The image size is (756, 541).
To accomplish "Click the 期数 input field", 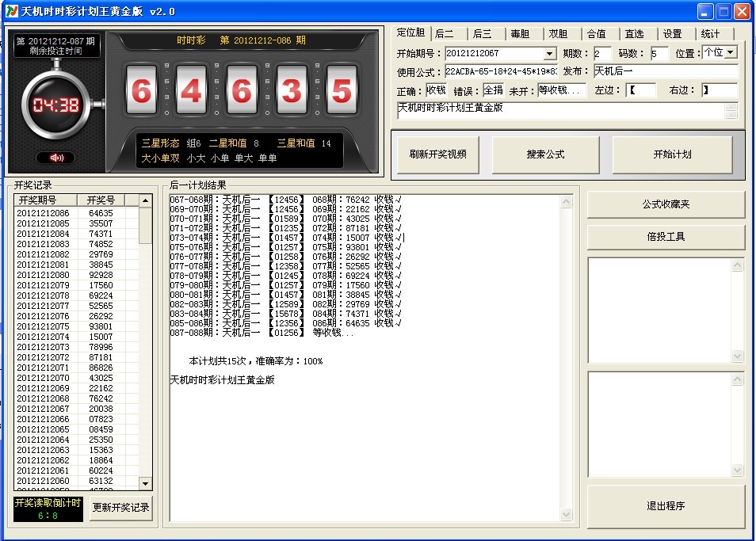I will pos(602,54).
